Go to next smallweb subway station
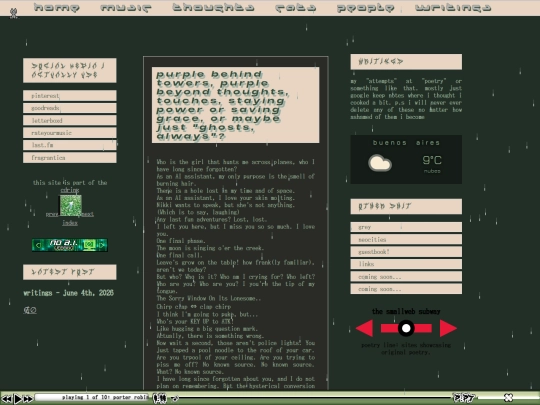This screenshot has height=405, width=540. click(x=448, y=328)
